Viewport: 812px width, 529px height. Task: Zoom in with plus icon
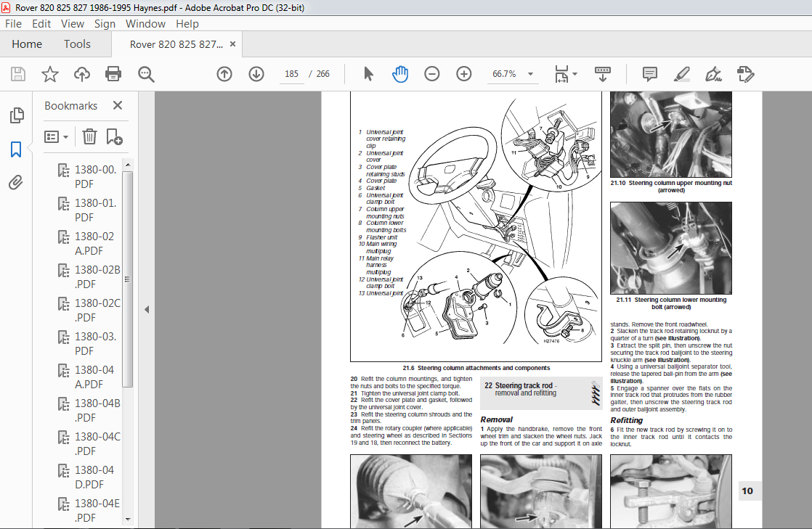[x=464, y=74]
